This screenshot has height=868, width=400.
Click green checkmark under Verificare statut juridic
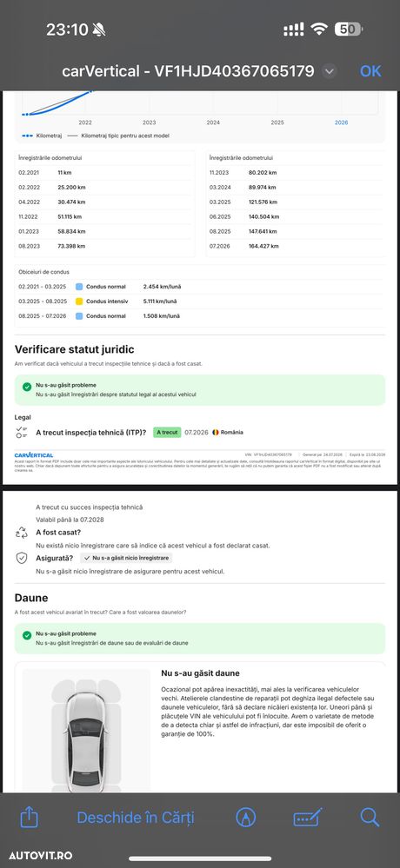[x=27, y=387]
